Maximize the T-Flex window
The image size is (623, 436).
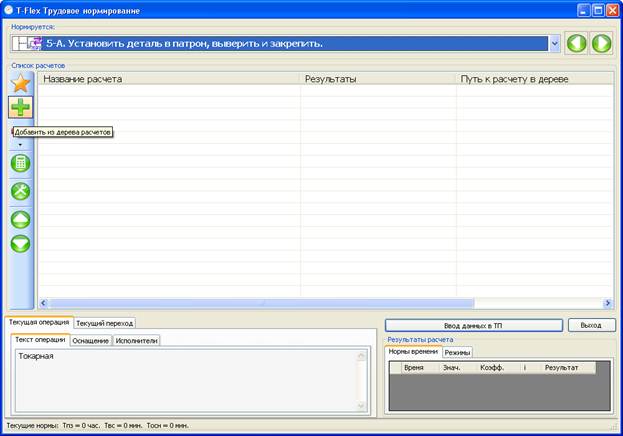[x=598, y=10]
